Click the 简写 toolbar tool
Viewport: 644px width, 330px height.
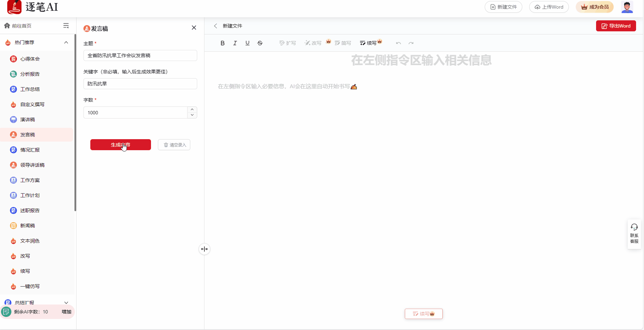343,43
